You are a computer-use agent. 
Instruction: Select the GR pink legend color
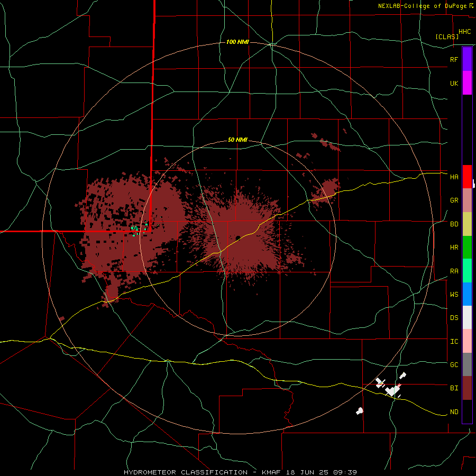(467, 200)
